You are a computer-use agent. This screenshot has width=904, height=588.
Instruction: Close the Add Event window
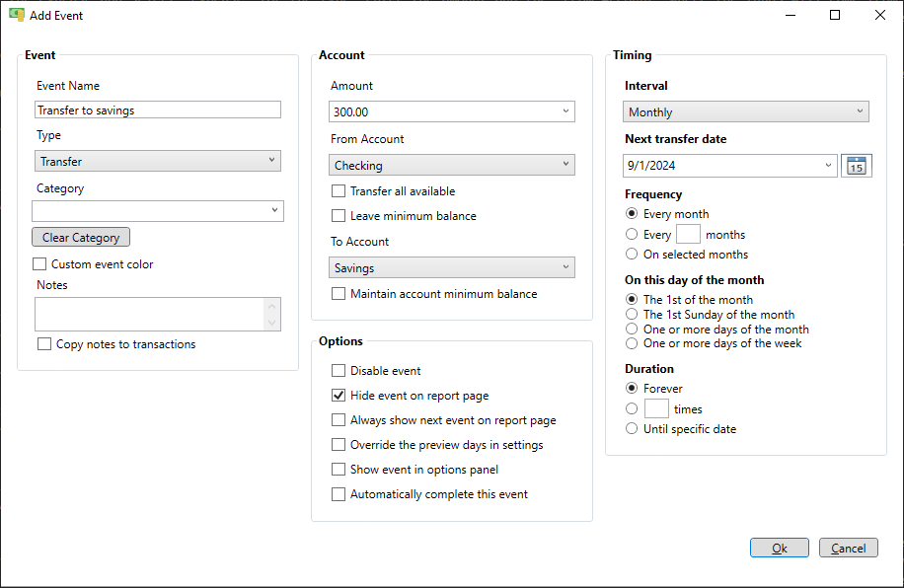click(879, 15)
